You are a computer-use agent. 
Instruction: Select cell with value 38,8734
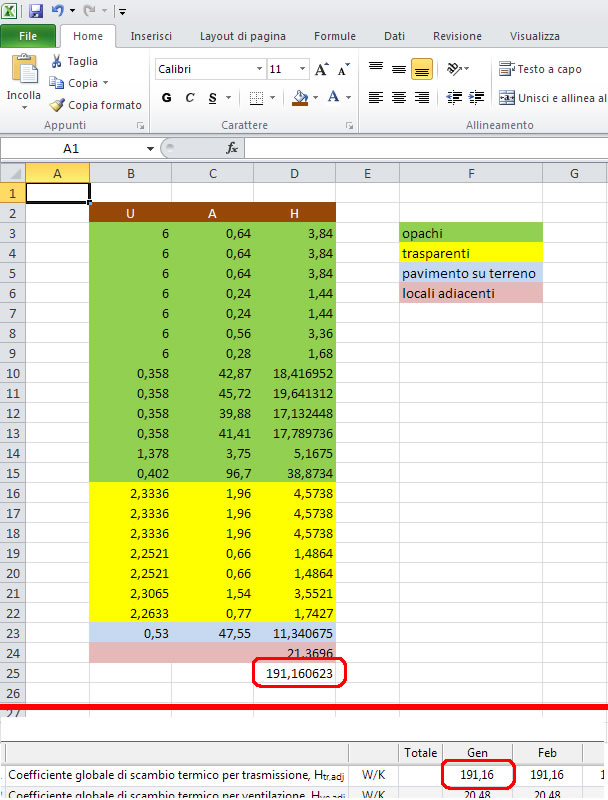(x=294, y=473)
